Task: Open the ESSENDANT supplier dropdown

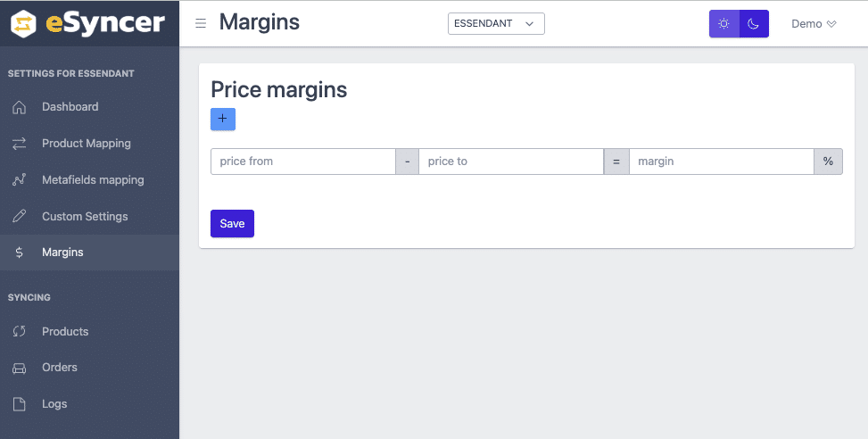Action: pos(496,24)
